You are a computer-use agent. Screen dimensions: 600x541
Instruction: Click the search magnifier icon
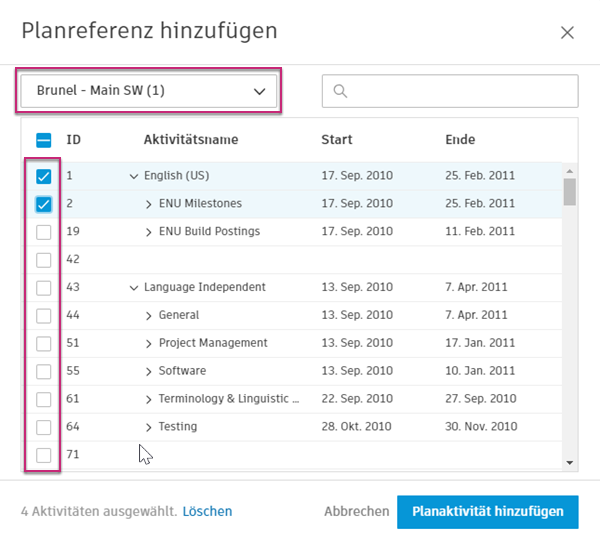coord(340,91)
